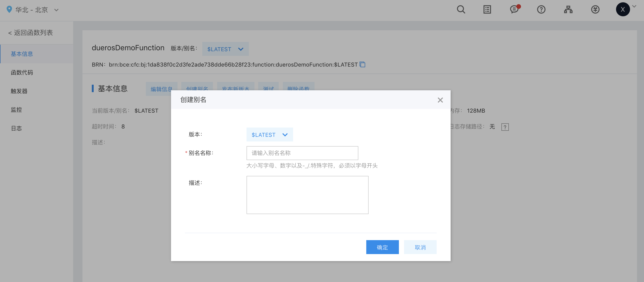644x282 pixels.
Task: Click the billing yen circle icon
Action: (595, 10)
